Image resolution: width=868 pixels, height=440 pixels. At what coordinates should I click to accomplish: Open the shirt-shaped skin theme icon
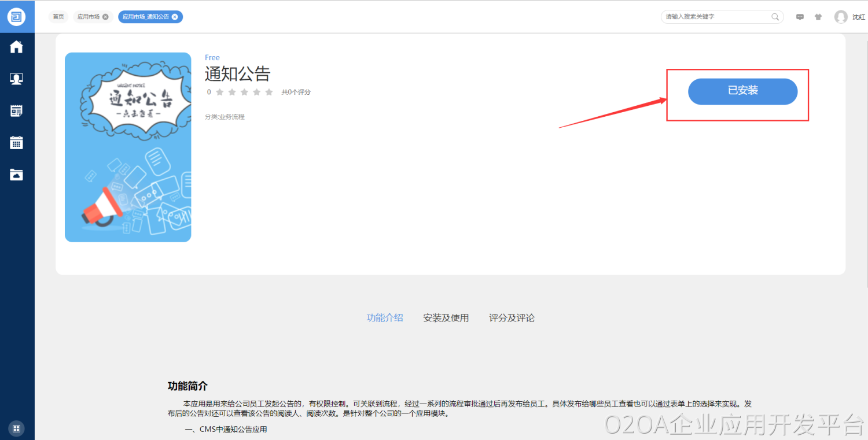[818, 17]
